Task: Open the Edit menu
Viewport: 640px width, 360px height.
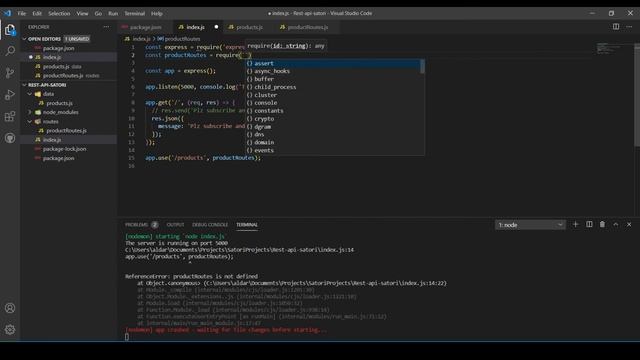Action: [37, 13]
